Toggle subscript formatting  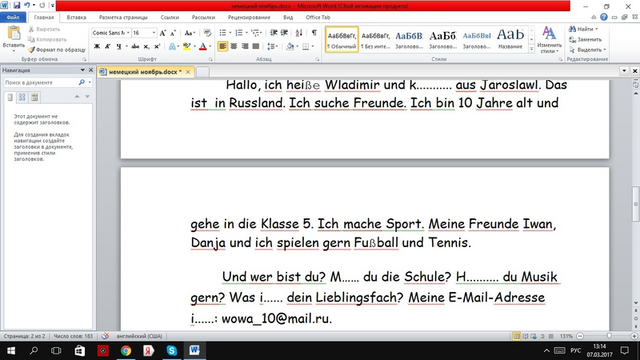tap(146, 47)
